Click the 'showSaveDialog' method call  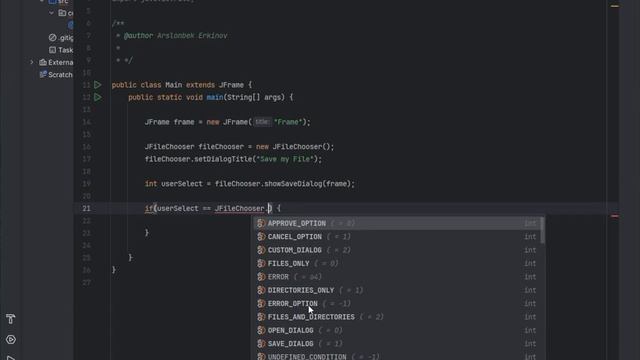pos(293,184)
